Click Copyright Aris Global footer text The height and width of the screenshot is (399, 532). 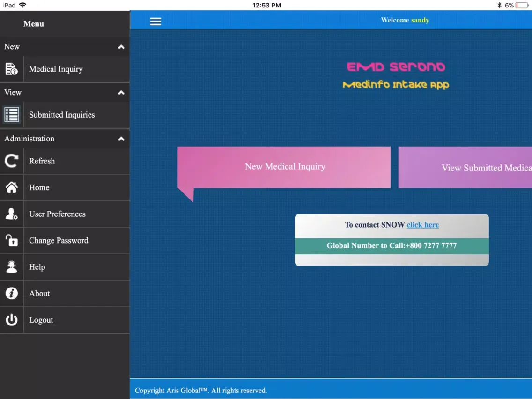coord(201,391)
